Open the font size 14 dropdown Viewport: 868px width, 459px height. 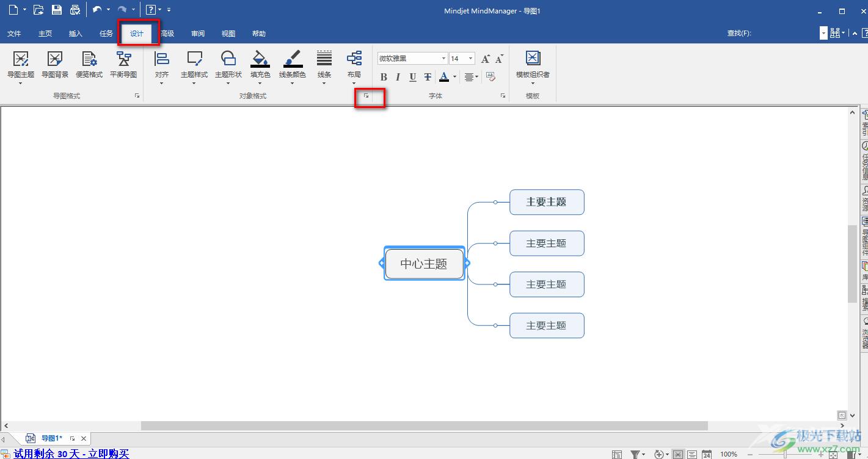point(470,59)
